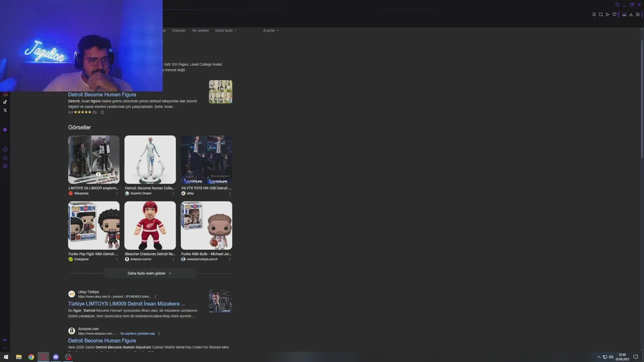Click the browser search tabs magnifier icon

(617, 5)
